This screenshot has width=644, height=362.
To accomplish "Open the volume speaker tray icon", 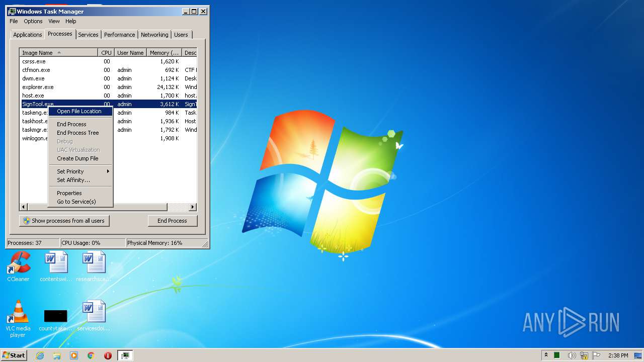I will tap(572, 355).
